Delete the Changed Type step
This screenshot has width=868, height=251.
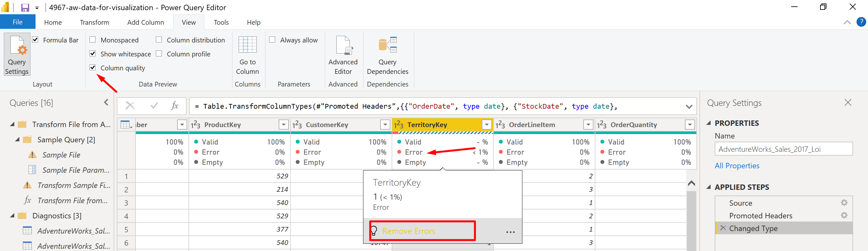[723, 228]
